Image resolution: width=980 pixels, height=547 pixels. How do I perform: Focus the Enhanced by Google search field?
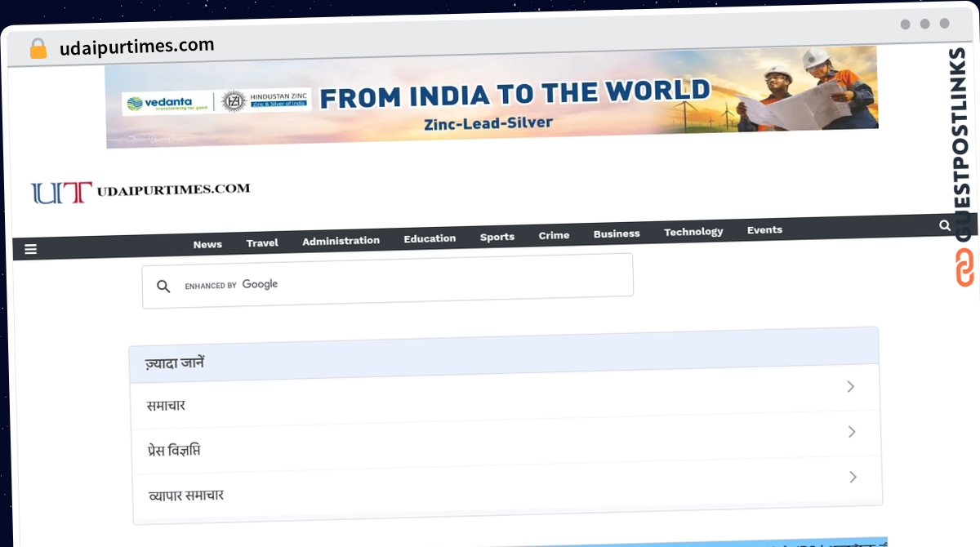(x=388, y=281)
